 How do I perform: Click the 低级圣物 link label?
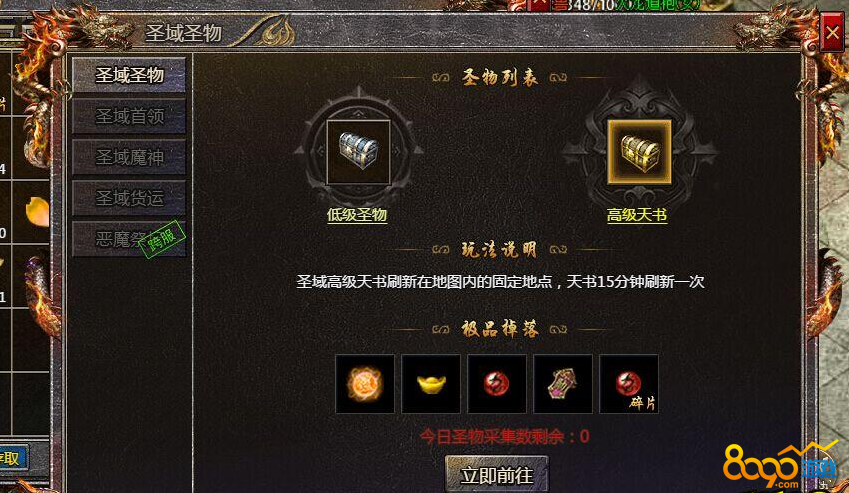pyautogui.click(x=357, y=215)
